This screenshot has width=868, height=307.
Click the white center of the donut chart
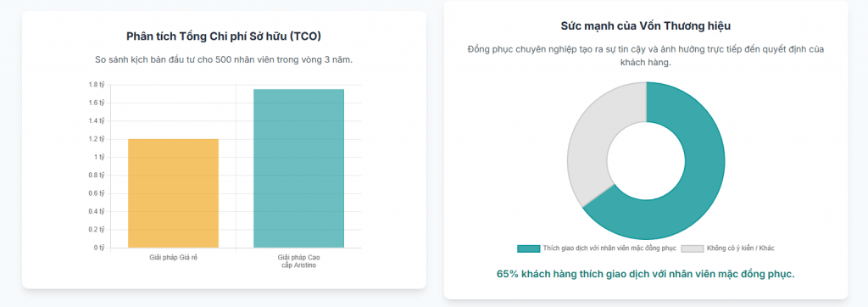click(646, 161)
